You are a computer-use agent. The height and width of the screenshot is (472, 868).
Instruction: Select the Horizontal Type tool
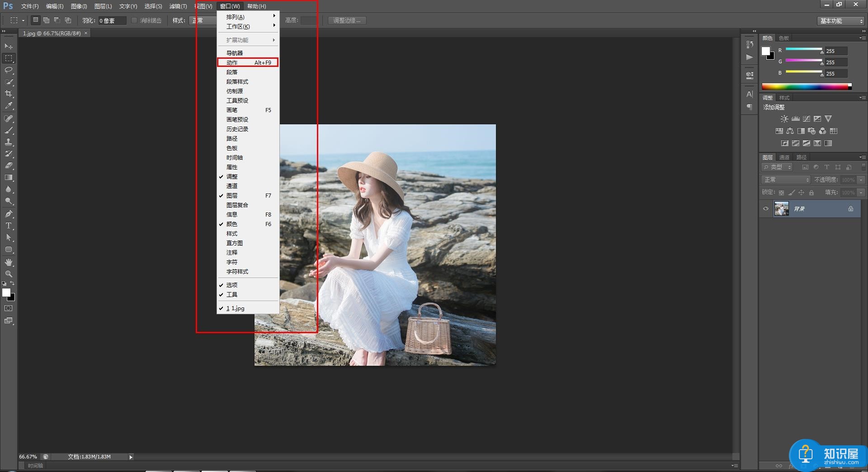9,226
